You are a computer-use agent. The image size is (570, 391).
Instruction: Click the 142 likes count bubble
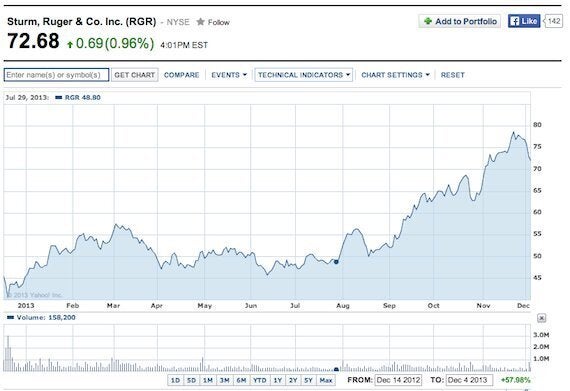(x=553, y=21)
